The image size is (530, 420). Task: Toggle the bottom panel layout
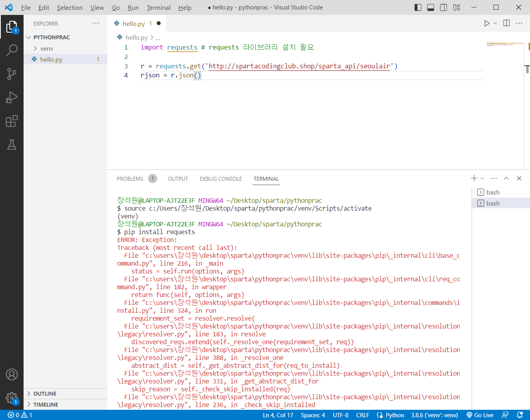431,7
